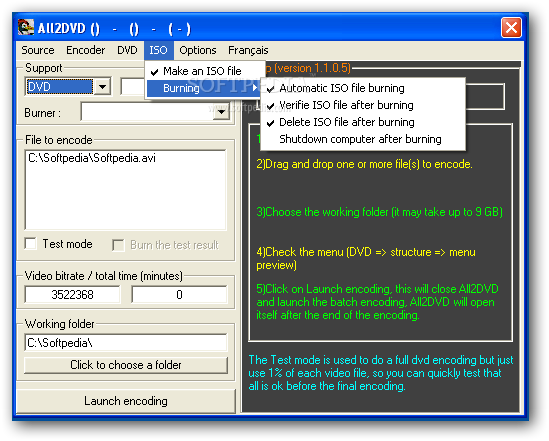Click help step 2 drag and drop text
The height and width of the screenshot is (441, 549).
364,164
